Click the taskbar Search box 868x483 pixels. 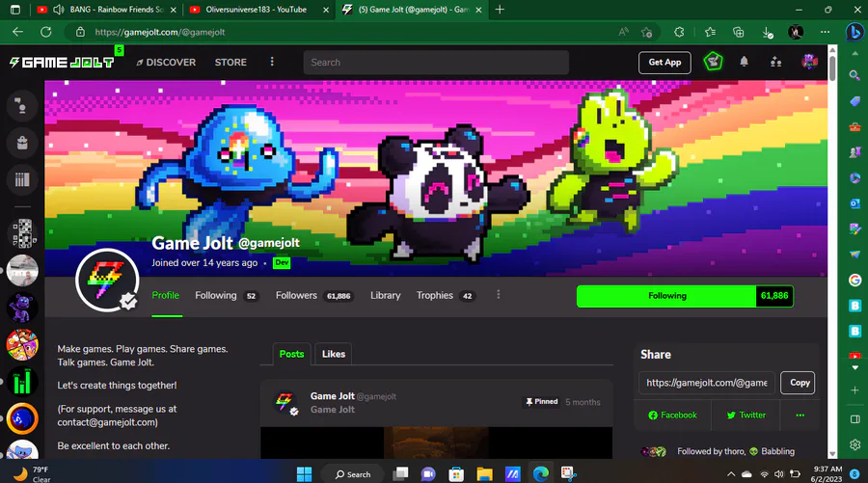click(353, 474)
